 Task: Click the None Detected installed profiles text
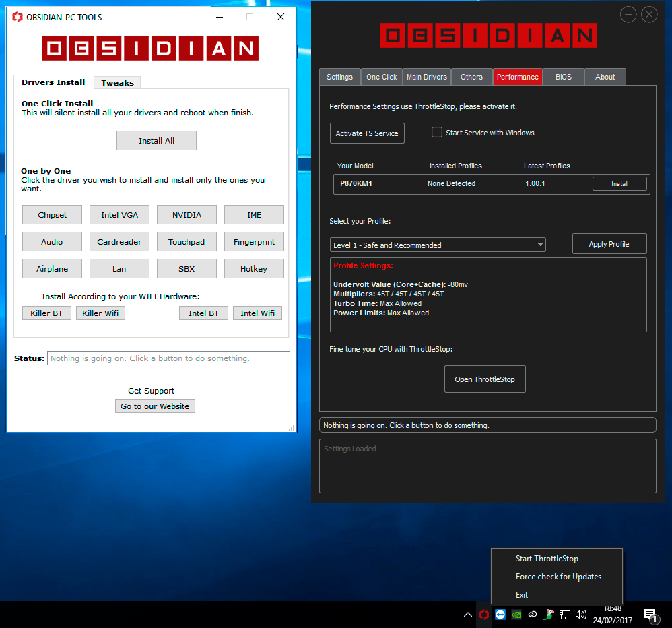point(451,183)
